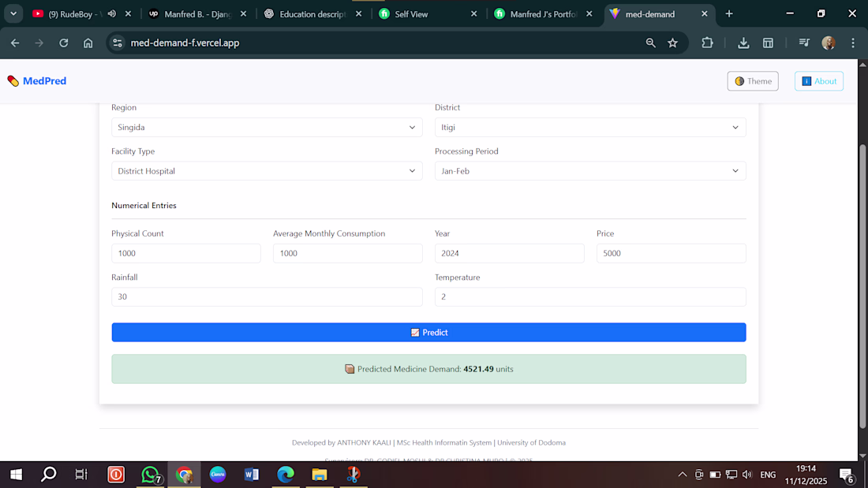Open the Downloads icon
The height and width of the screenshot is (488, 868).
[743, 43]
